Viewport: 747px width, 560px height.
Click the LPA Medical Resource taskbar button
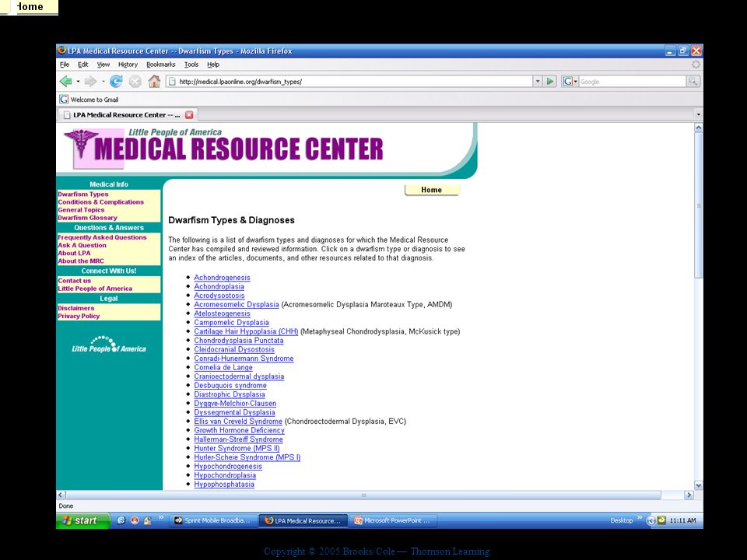[303, 520]
